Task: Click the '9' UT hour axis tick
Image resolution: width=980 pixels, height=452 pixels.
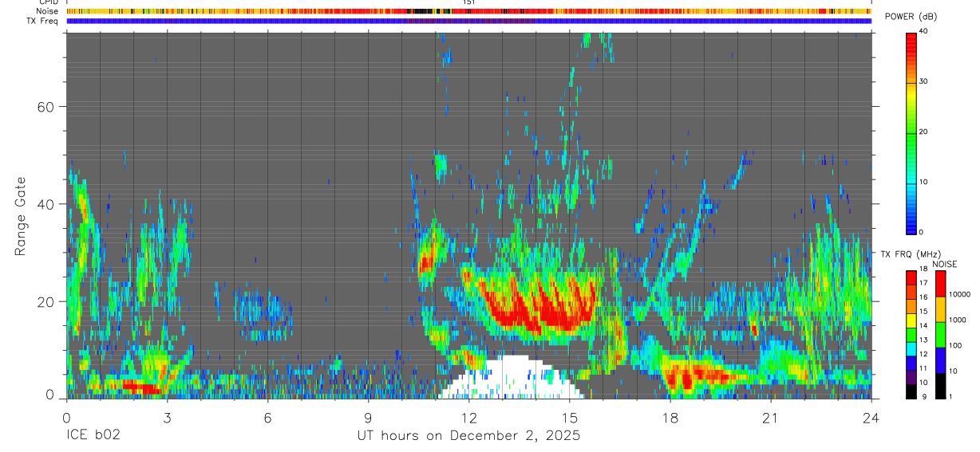Action: [x=368, y=417]
